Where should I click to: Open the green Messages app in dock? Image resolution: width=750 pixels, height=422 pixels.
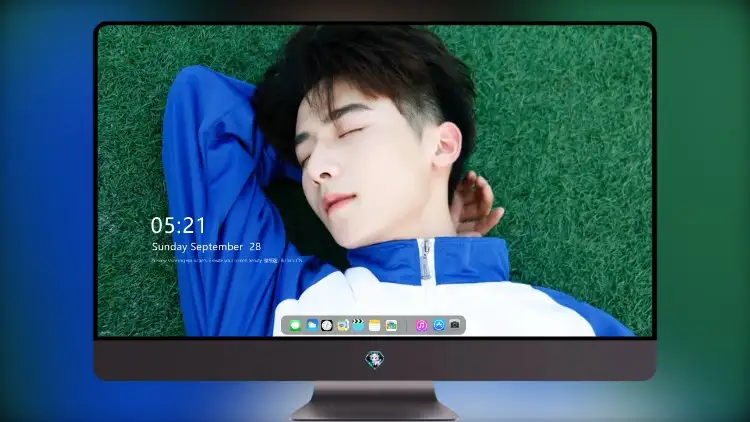(x=295, y=325)
